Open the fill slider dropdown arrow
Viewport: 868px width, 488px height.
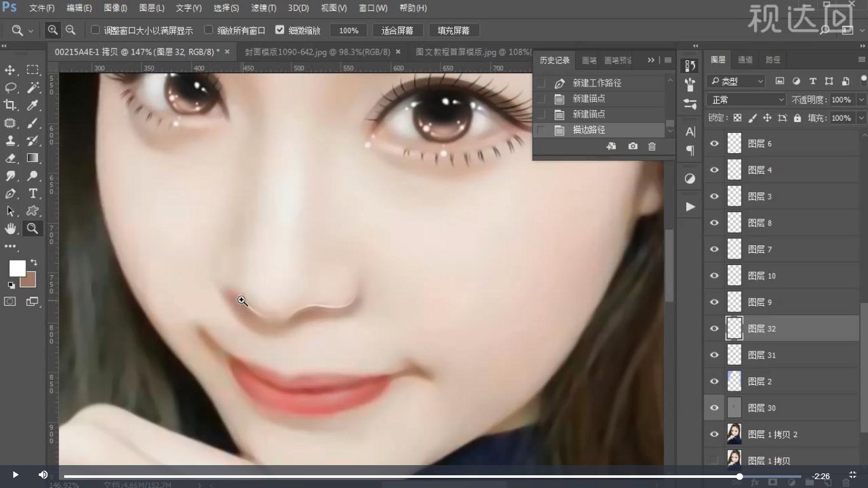coord(862,118)
